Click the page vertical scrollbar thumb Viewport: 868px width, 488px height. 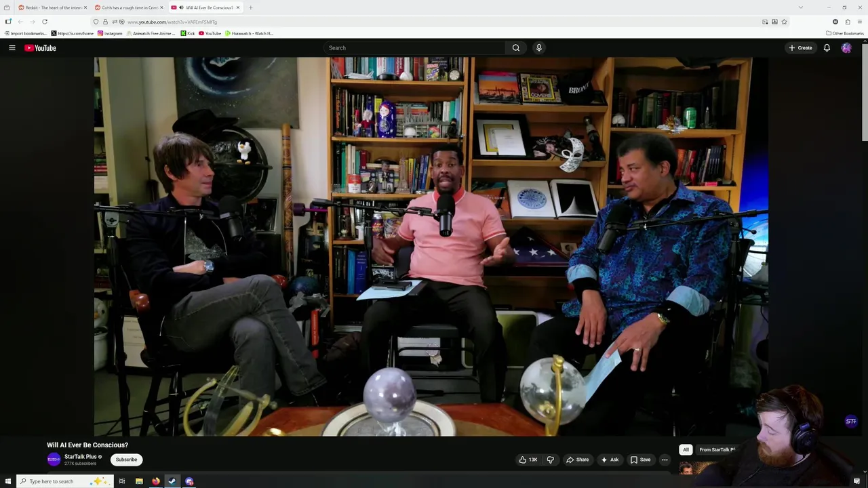[865, 91]
